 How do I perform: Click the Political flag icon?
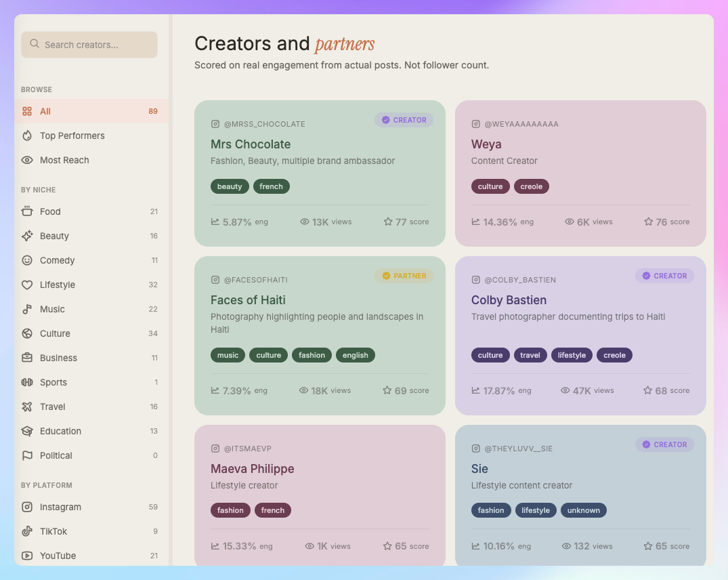pos(27,455)
